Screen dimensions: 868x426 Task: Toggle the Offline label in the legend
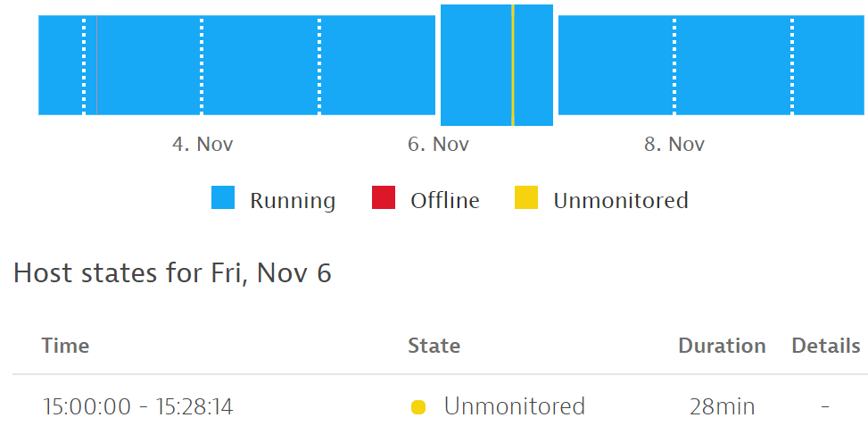pos(444,200)
